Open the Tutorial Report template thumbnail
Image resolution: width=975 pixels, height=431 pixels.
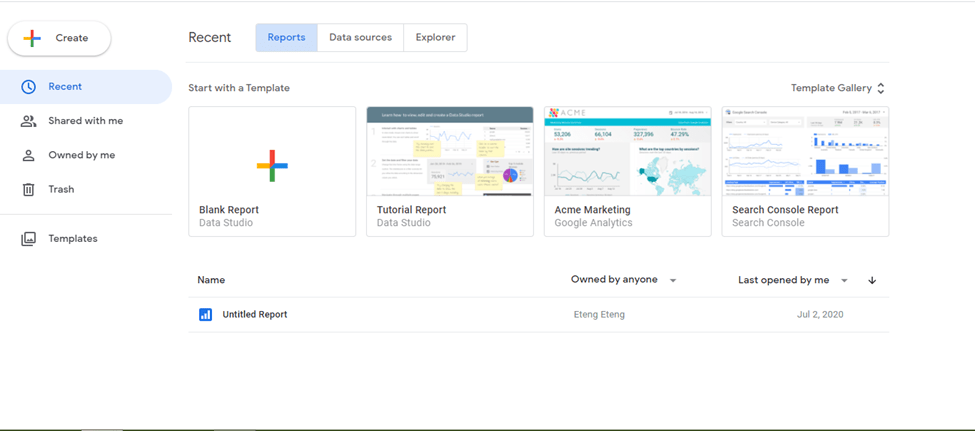point(450,151)
